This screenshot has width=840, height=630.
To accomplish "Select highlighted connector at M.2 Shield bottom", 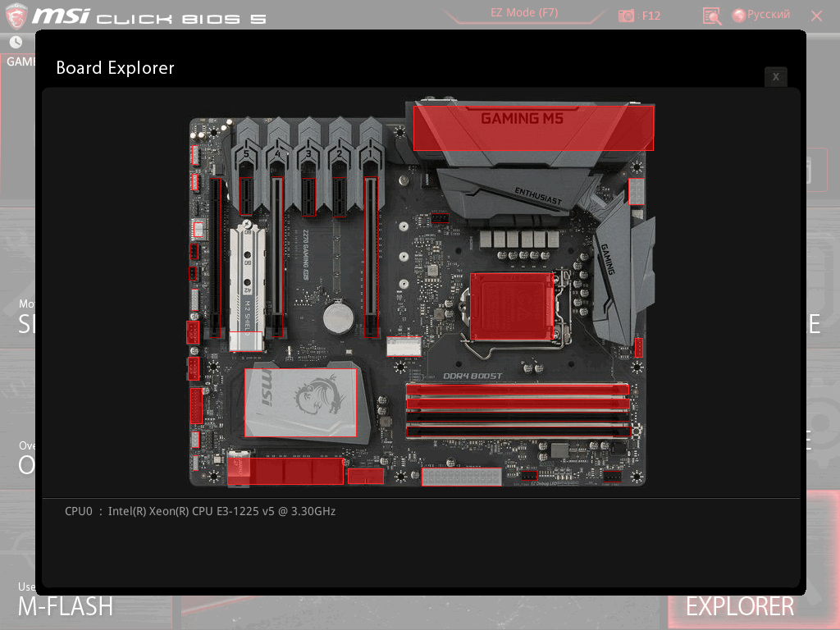I will click(x=246, y=341).
